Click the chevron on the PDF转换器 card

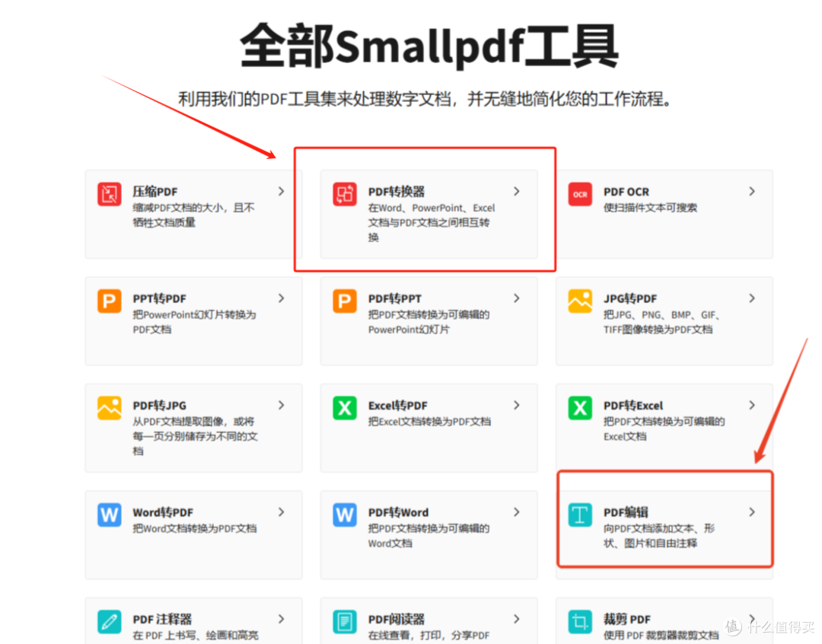pos(517,191)
